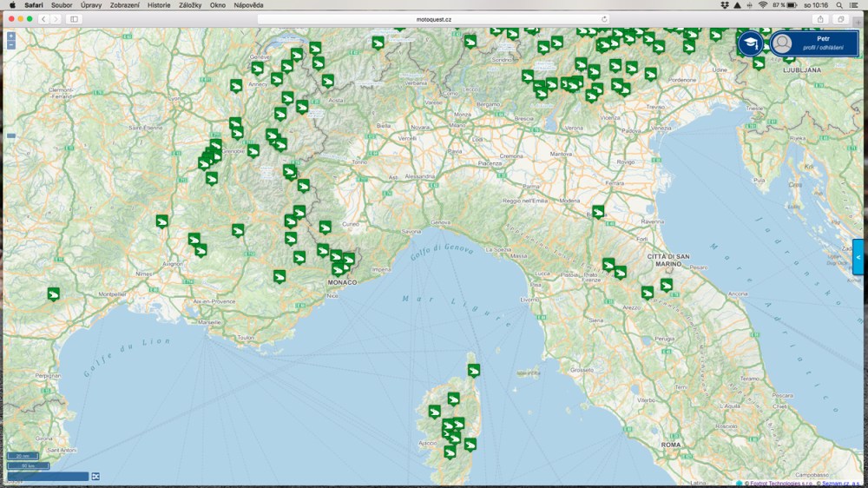Screen dimensions: 868x488
Task: Open the Historie menu
Action: (x=159, y=5)
